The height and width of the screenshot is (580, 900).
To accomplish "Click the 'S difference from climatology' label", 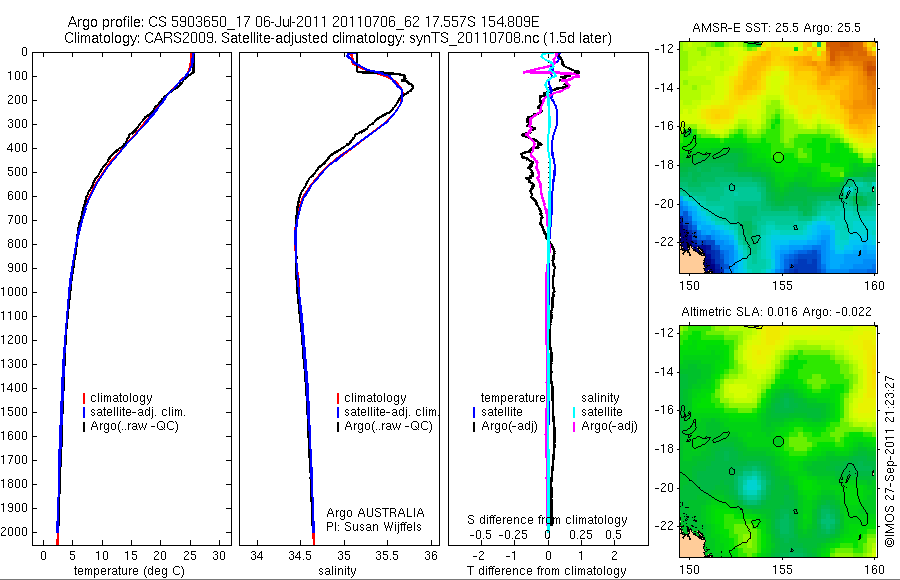I will point(547,520).
